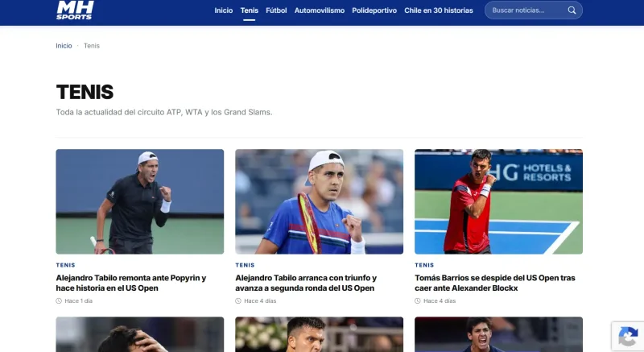Go to the Fútbol section
Viewport: 644px width, 352px height.
(x=276, y=10)
